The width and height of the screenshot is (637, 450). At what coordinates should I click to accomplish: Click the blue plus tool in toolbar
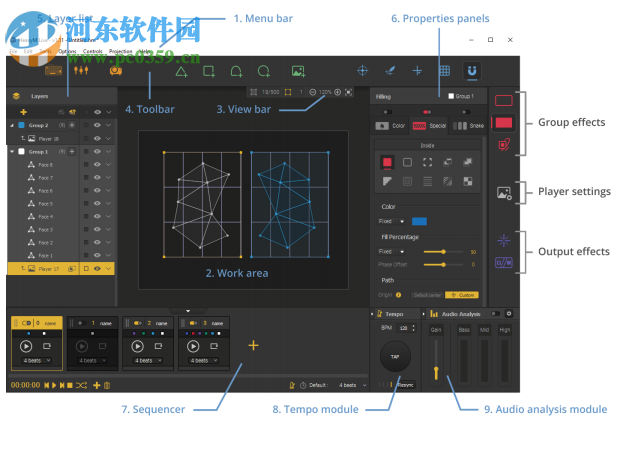[x=417, y=71]
